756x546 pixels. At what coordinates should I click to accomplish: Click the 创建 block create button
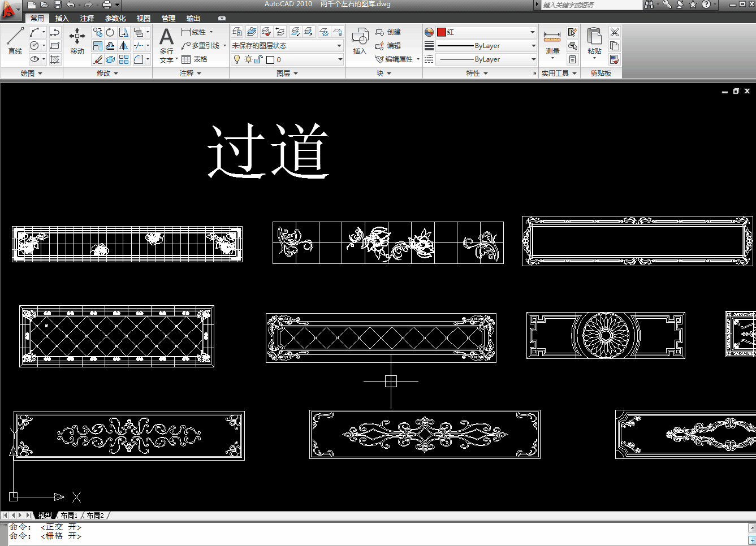click(x=388, y=32)
